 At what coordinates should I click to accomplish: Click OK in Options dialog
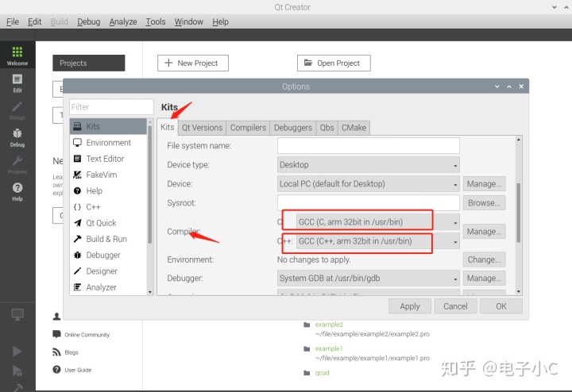(x=501, y=306)
